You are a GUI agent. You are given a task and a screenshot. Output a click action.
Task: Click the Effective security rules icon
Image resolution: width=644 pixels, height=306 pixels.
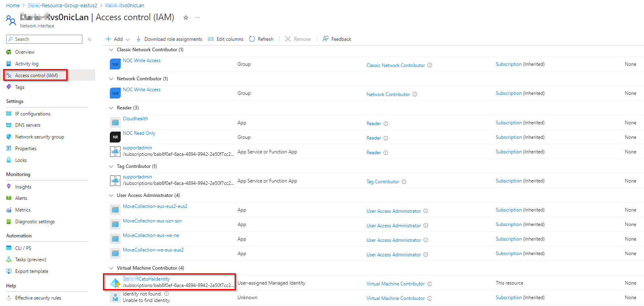coord(9,298)
